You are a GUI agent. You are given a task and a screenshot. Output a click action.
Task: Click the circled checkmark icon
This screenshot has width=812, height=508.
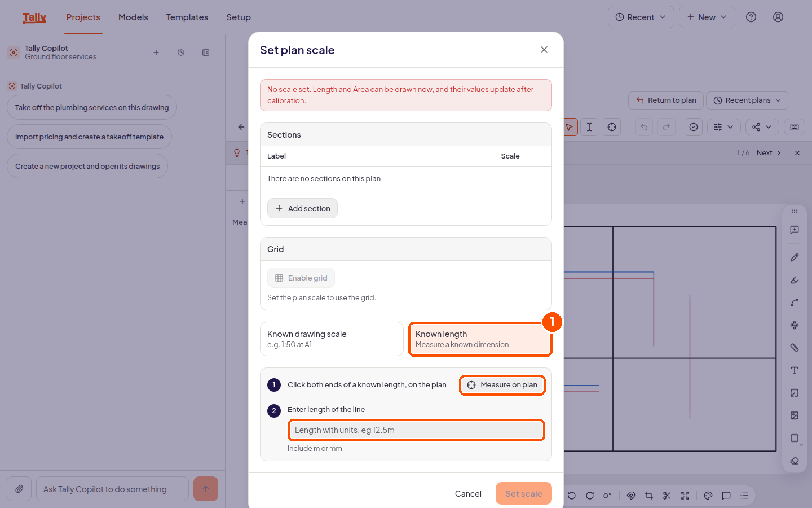point(694,127)
